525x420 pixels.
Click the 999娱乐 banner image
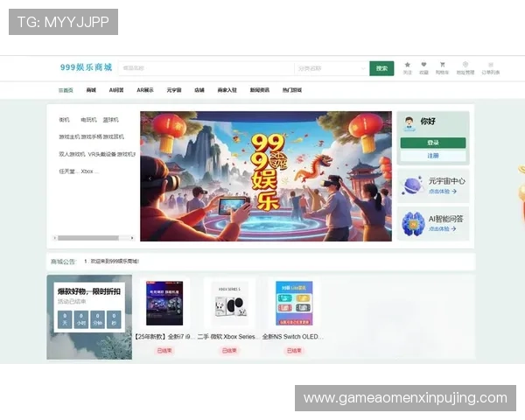pyautogui.click(x=266, y=176)
